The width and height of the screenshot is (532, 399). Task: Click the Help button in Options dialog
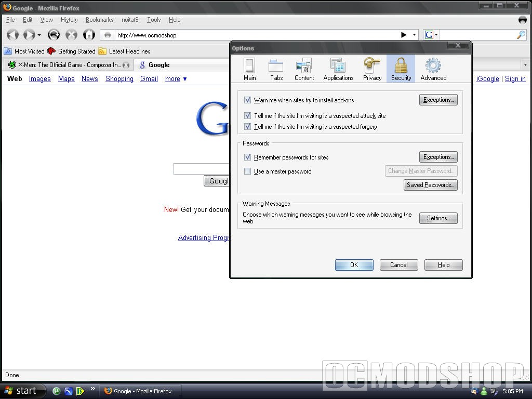click(x=444, y=265)
